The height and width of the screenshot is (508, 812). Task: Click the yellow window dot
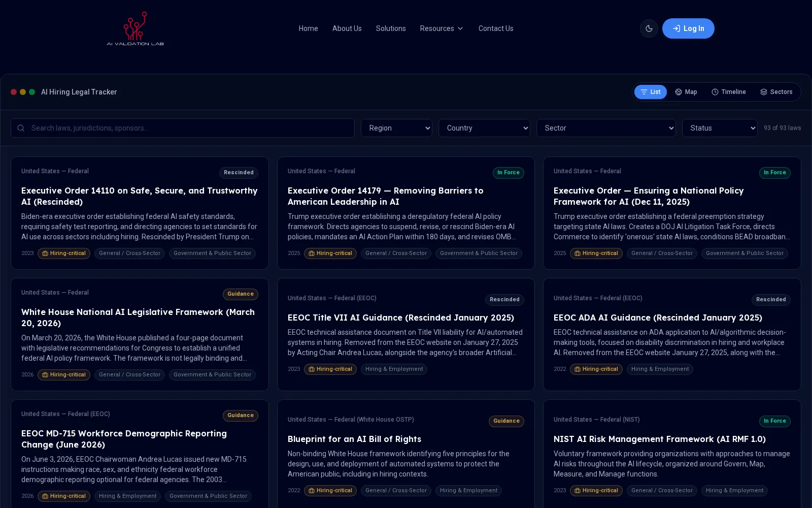(23, 92)
